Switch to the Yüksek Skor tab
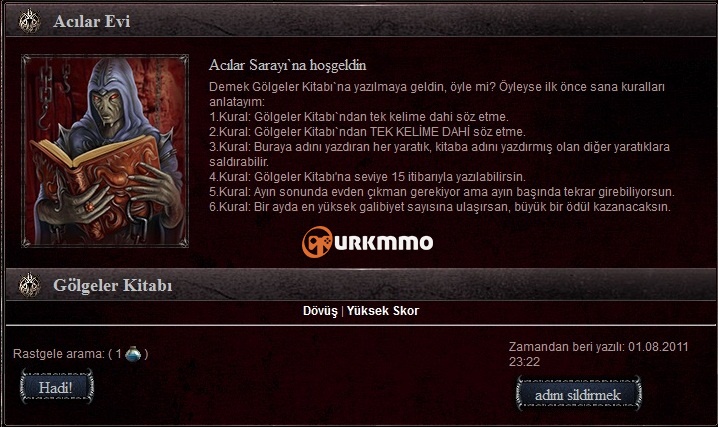Screen dimensions: 718x427 [x=383, y=311]
